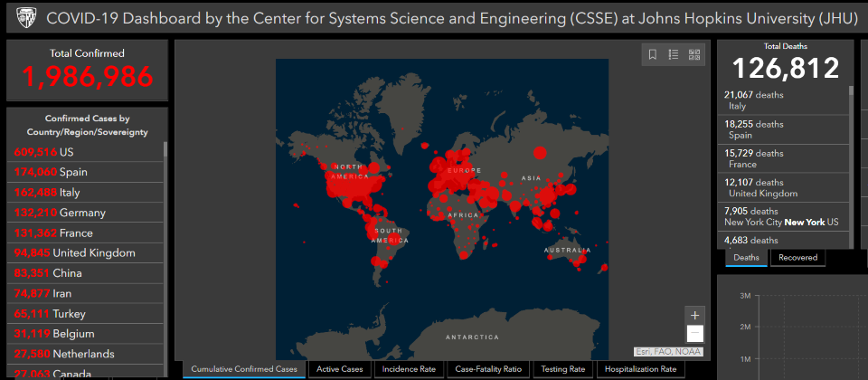The image size is (868, 380).
Task: Switch to Cumulative Confirmed Cases tab
Action: pyautogui.click(x=244, y=369)
